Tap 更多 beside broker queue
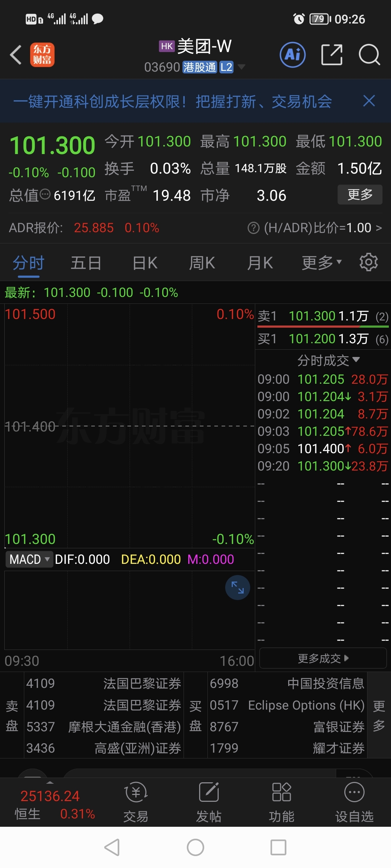This screenshot has height=868, width=391. 379,715
